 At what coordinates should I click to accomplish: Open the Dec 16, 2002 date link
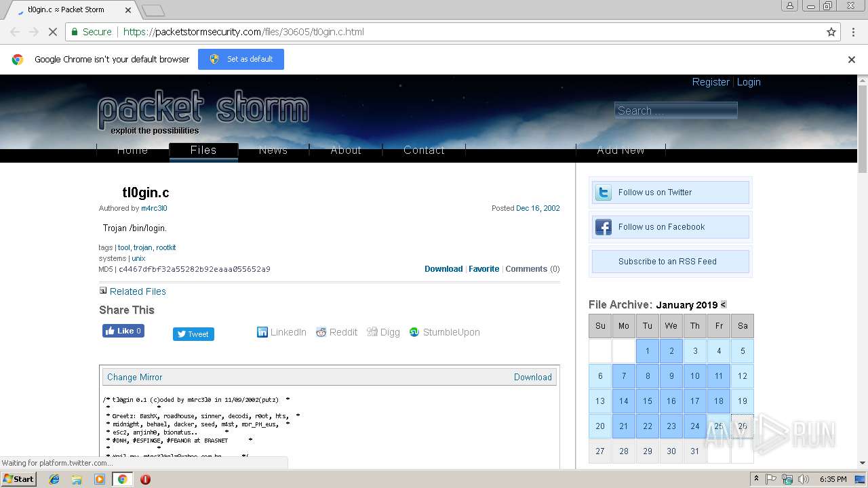coord(538,208)
